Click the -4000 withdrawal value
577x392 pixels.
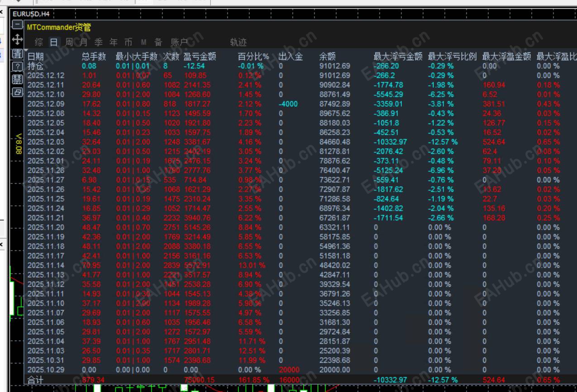tap(288, 104)
